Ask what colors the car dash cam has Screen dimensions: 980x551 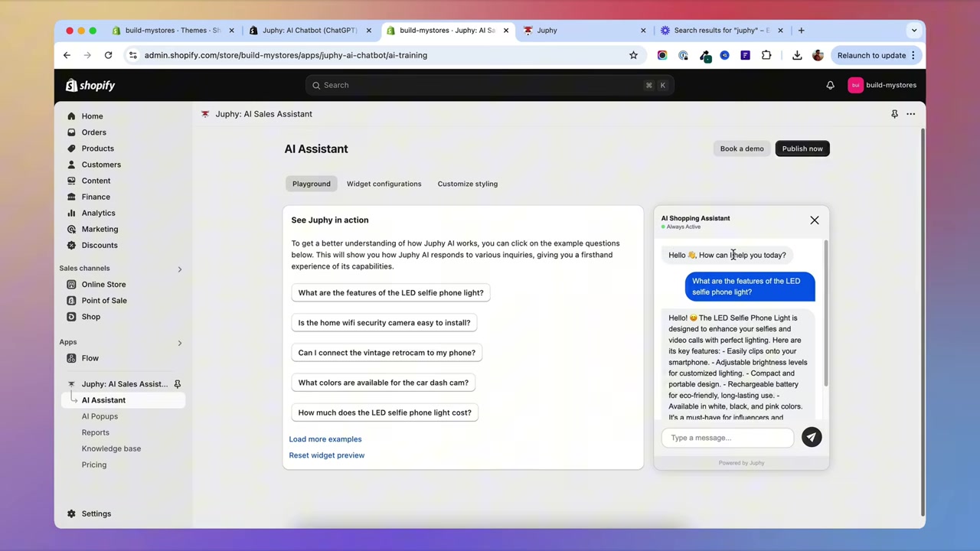click(384, 383)
